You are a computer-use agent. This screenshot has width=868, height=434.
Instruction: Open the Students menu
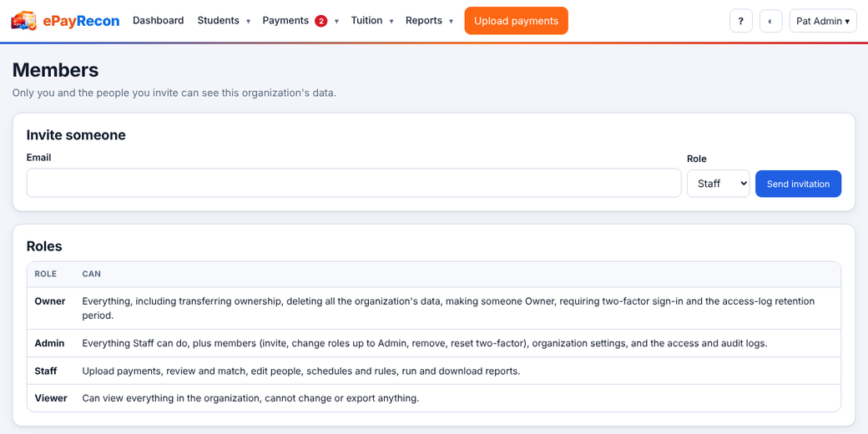(x=224, y=21)
